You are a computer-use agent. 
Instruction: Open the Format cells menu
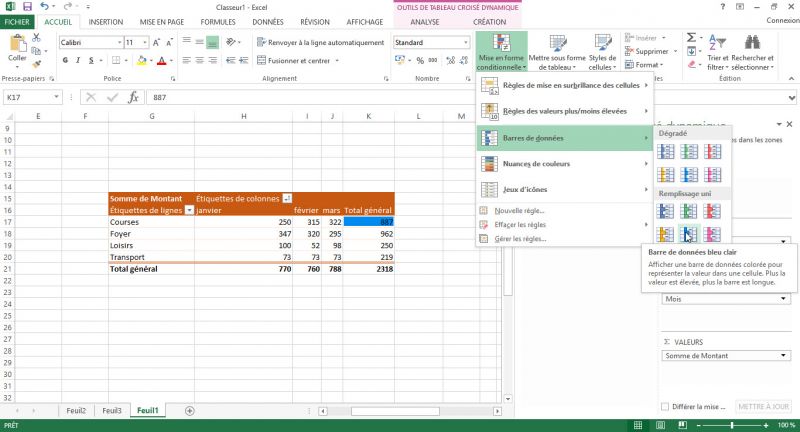pos(644,65)
